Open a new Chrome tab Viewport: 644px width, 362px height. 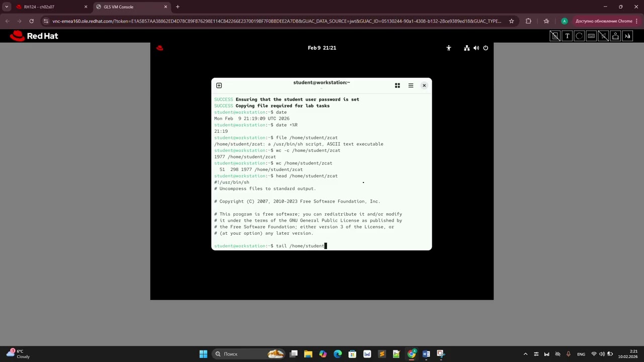pos(178,7)
